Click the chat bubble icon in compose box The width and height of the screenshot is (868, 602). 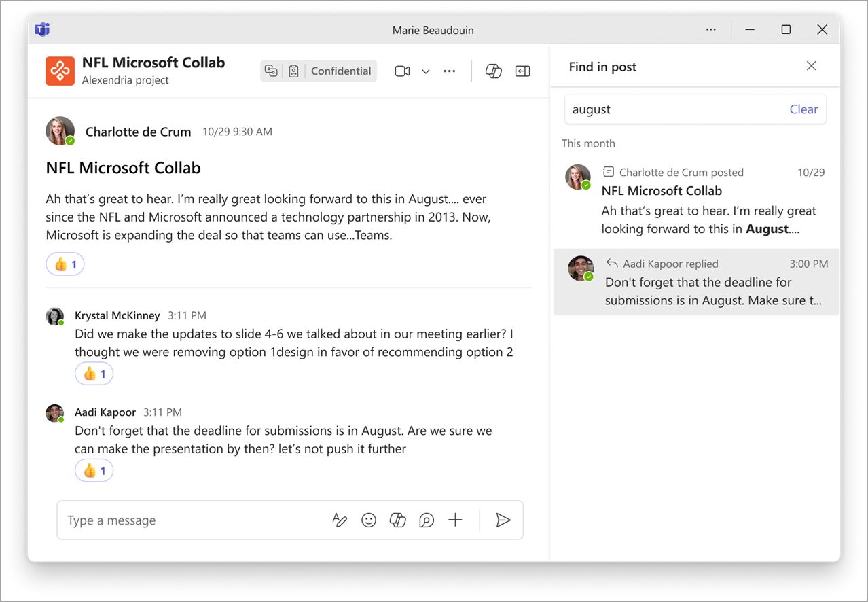pos(427,520)
